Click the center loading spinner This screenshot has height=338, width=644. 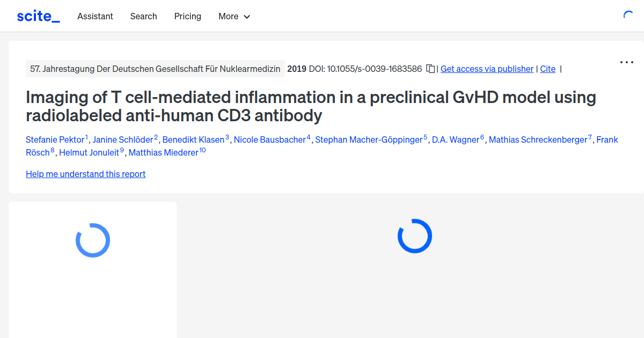tap(415, 236)
